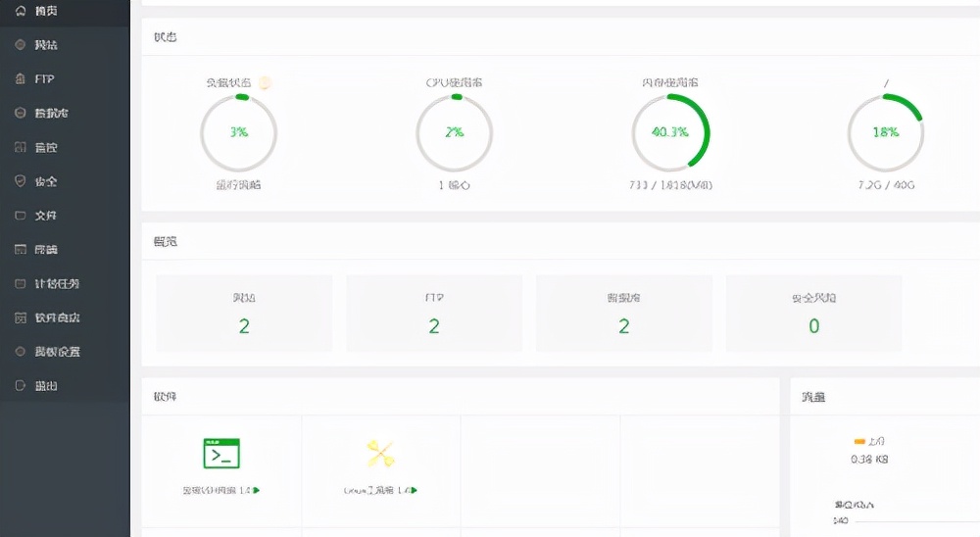Open the FTP sidebar icon
This screenshot has height=537, width=980.
click(x=20, y=78)
